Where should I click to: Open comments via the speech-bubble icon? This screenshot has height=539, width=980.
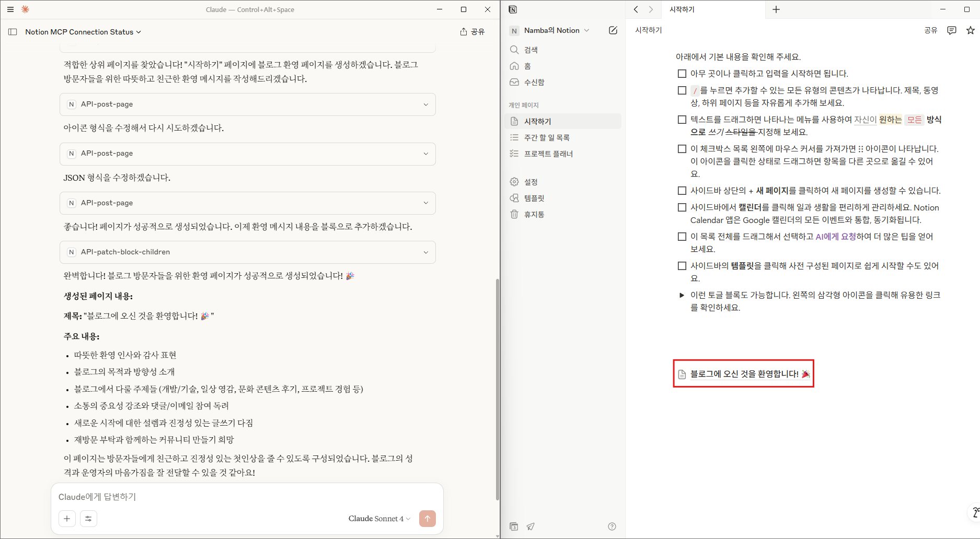[x=951, y=30]
